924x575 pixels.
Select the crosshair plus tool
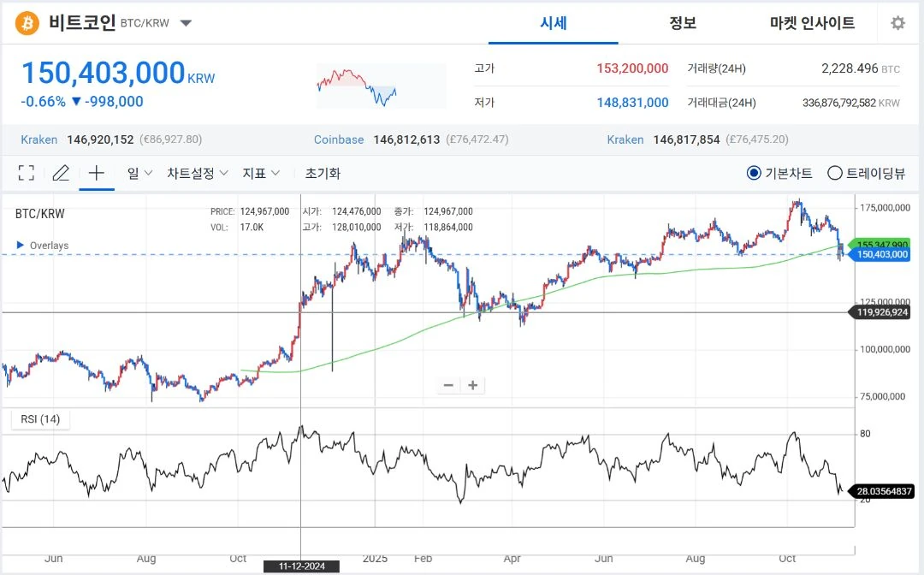point(96,173)
